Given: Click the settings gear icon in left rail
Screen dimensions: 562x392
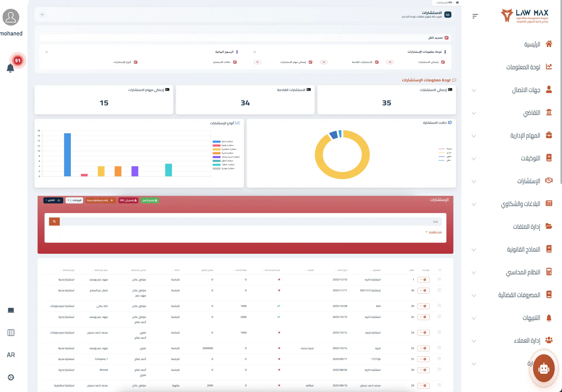Looking at the screenshot, I should click(x=11, y=377).
